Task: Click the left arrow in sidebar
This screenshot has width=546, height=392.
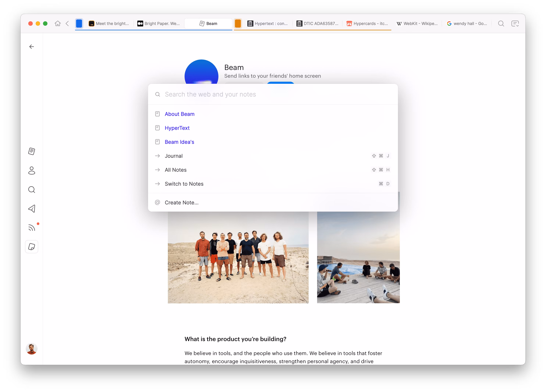Action: click(x=32, y=47)
